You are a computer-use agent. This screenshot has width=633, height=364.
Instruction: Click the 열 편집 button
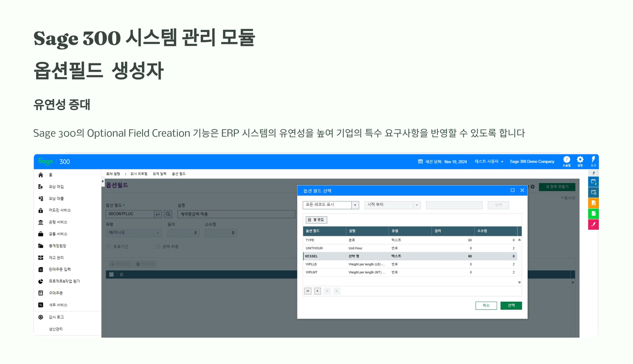316,220
